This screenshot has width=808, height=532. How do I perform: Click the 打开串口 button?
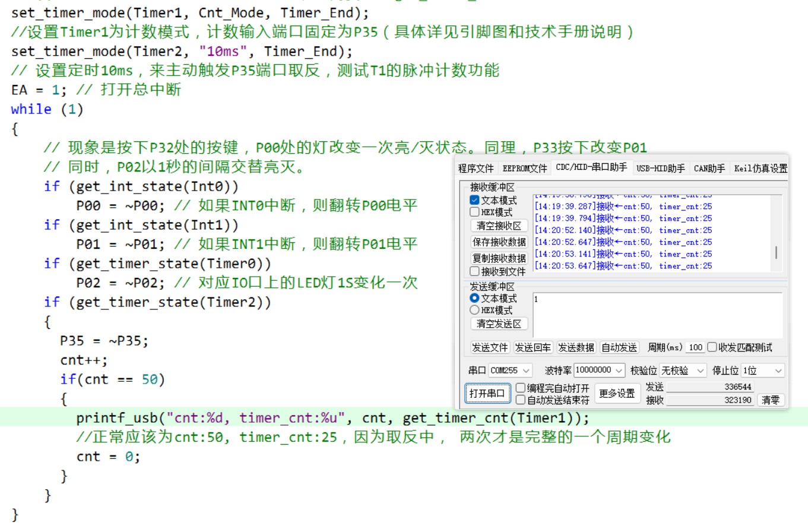(x=487, y=393)
